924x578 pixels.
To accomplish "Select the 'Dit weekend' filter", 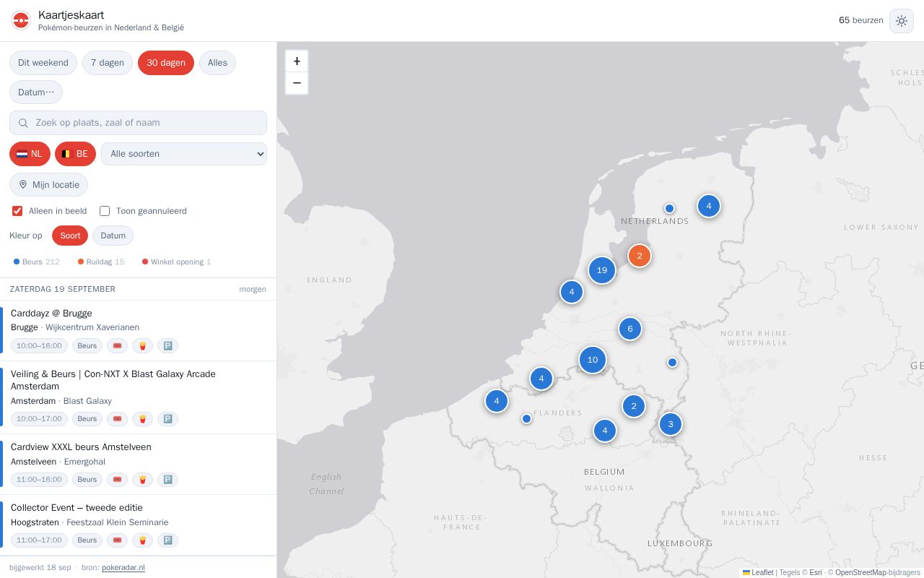I will tap(43, 63).
